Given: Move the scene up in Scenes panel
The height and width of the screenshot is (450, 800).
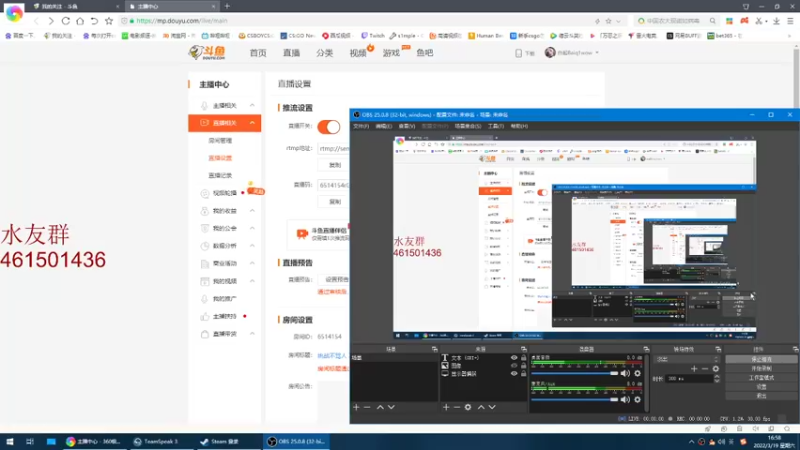Looking at the screenshot, I should pos(380,407).
